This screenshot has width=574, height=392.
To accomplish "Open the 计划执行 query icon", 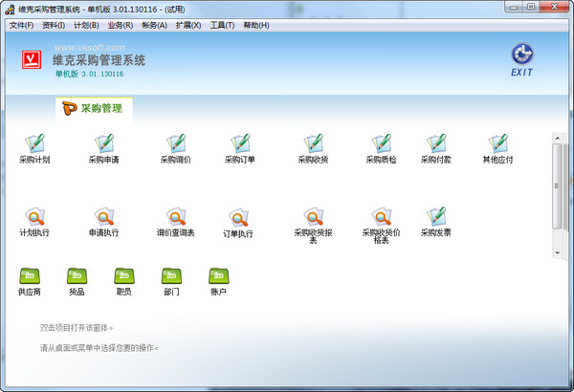I will pos(34,222).
